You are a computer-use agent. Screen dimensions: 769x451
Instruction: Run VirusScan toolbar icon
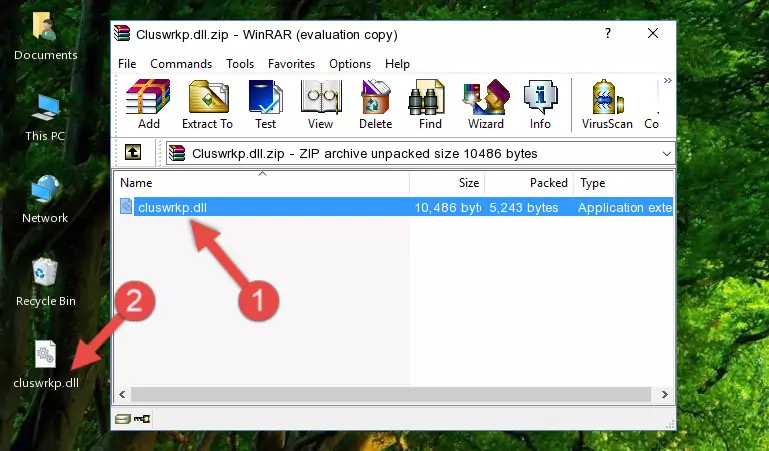607,104
